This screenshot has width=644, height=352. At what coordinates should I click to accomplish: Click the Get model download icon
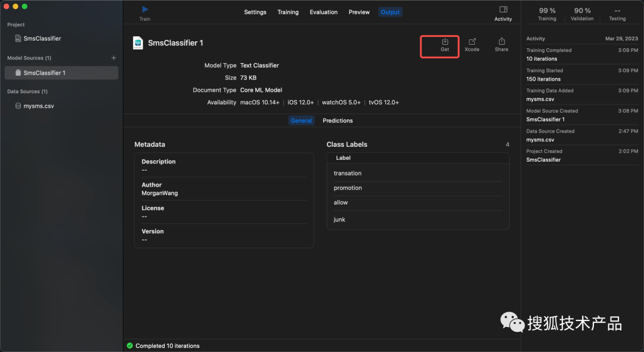tap(445, 42)
